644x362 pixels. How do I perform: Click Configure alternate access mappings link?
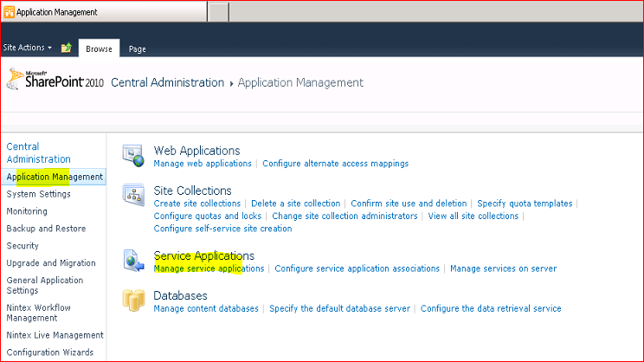point(336,164)
